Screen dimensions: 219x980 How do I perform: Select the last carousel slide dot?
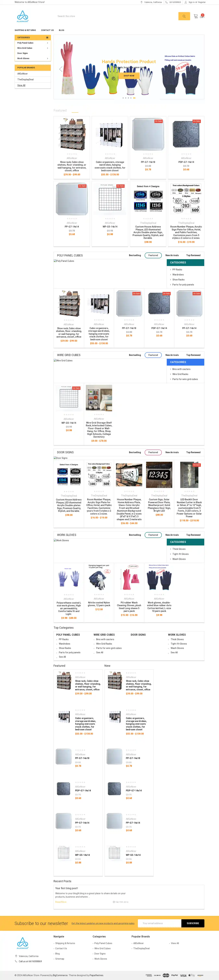point(134,98)
